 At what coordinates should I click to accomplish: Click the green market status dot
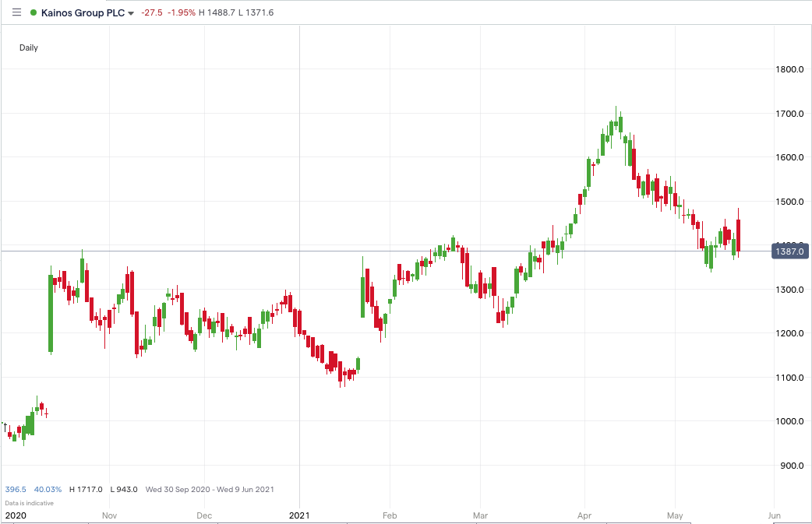33,12
